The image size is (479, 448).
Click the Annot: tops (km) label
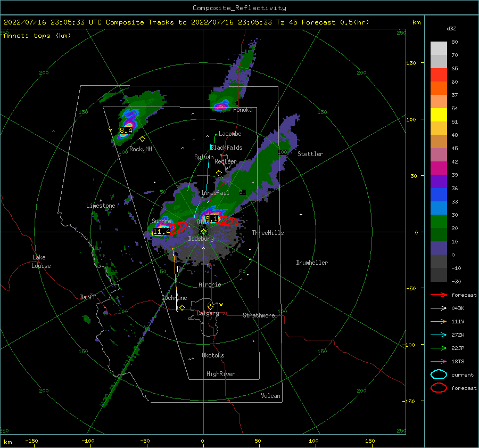pyautogui.click(x=37, y=36)
